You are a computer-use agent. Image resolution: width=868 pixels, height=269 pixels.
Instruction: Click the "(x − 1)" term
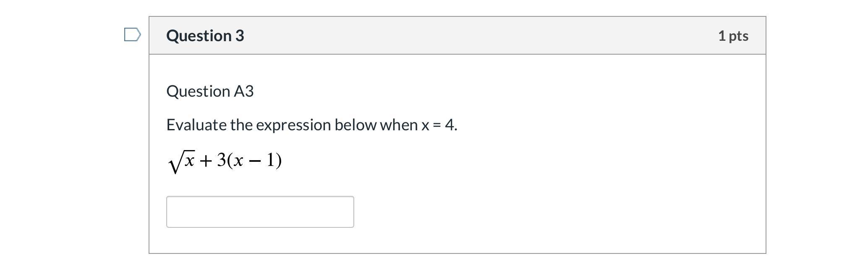click(254, 160)
